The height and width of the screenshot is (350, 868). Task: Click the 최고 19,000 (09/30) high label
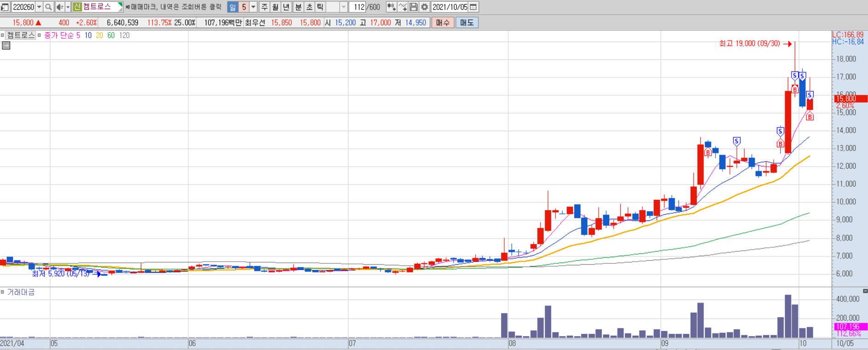pos(750,43)
